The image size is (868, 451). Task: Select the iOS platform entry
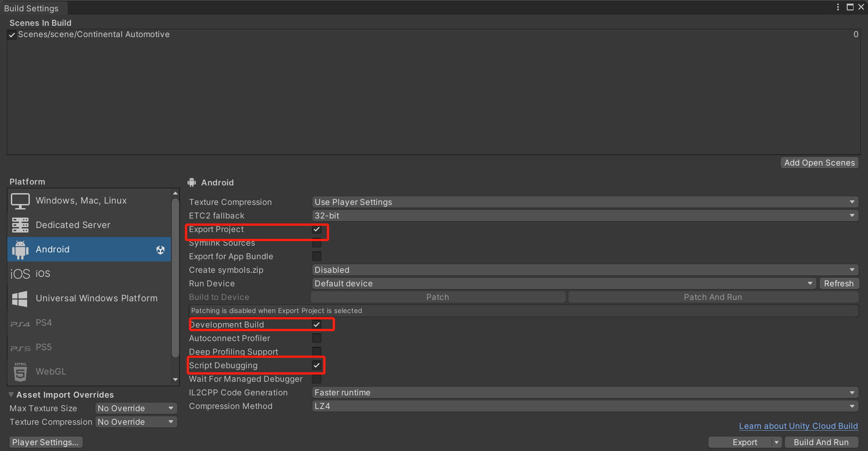(x=89, y=274)
